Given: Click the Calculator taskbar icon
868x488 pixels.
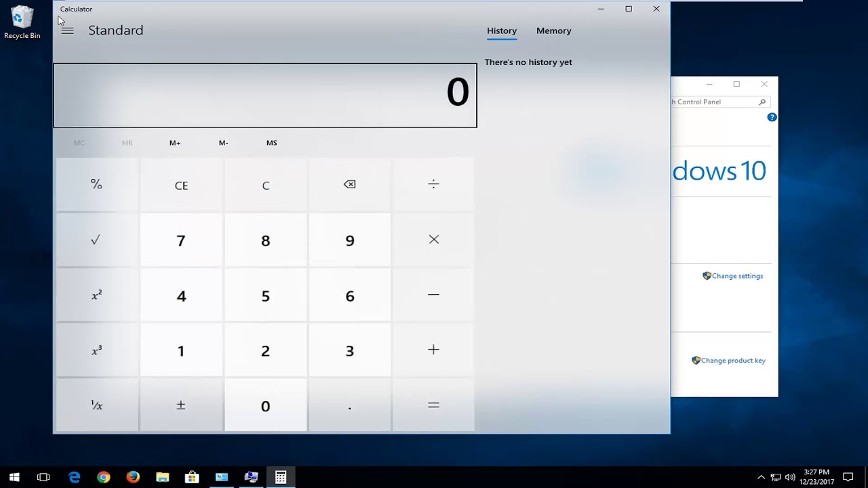Looking at the screenshot, I should (280, 477).
